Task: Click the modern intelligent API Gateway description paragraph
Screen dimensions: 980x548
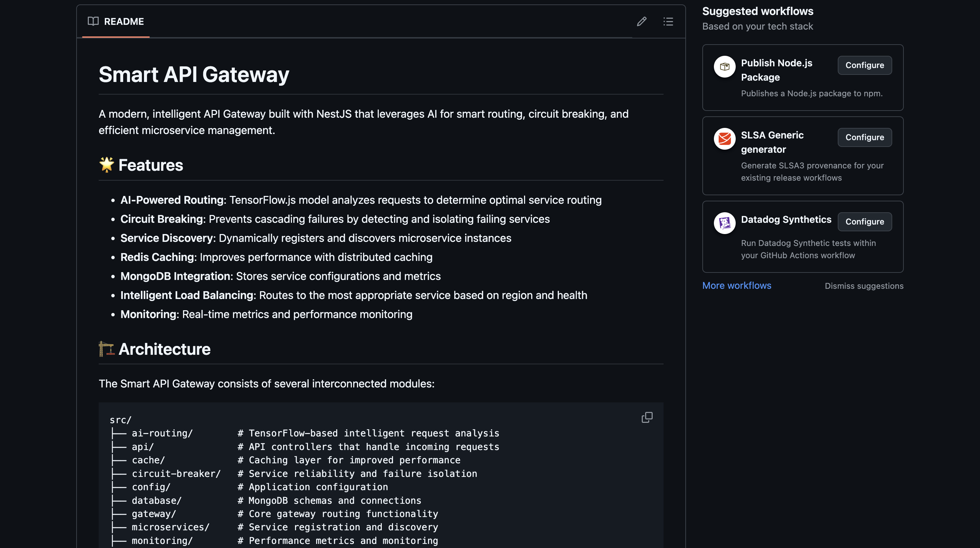Action: [x=363, y=122]
